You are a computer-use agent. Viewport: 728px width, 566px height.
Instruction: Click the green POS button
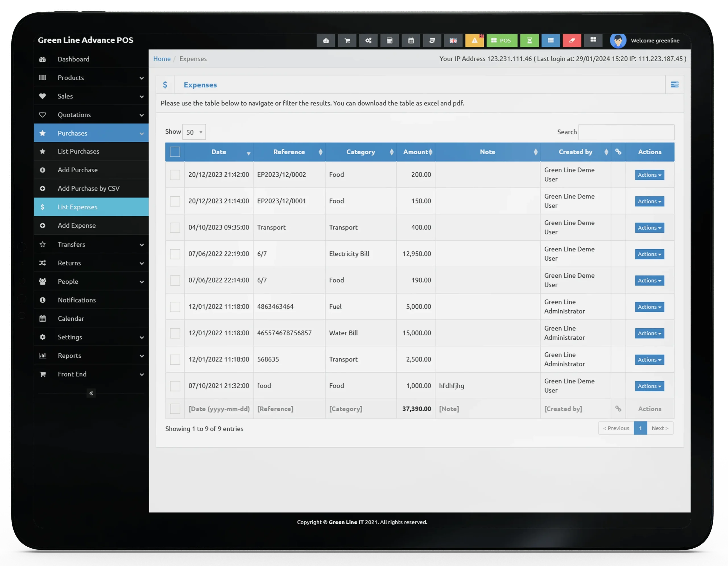tap(502, 40)
